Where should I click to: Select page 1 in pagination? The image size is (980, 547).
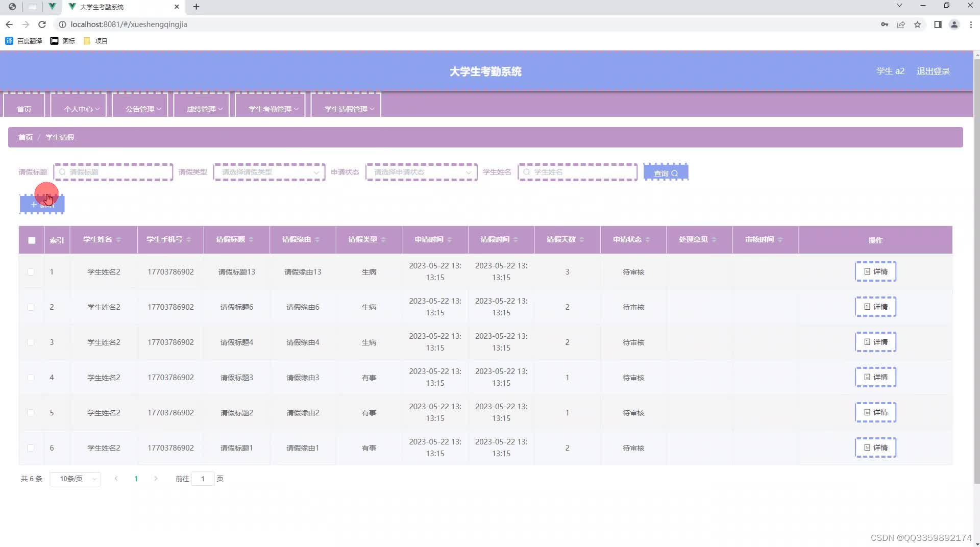coord(136,479)
